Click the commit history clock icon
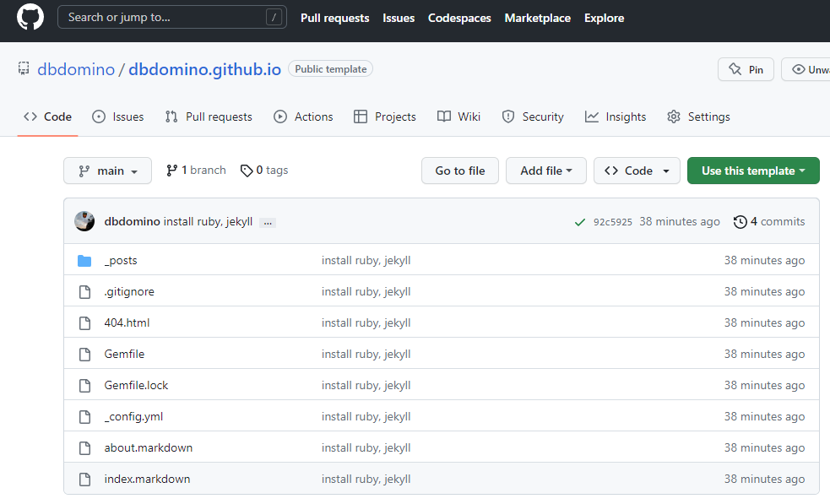830x504 pixels. click(740, 222)
